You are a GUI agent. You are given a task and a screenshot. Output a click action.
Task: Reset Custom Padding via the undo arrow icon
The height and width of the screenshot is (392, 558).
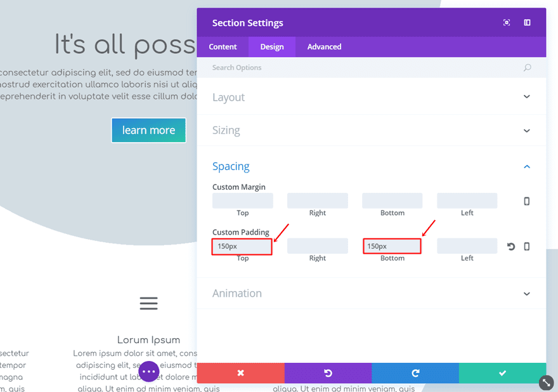(511, 246)
